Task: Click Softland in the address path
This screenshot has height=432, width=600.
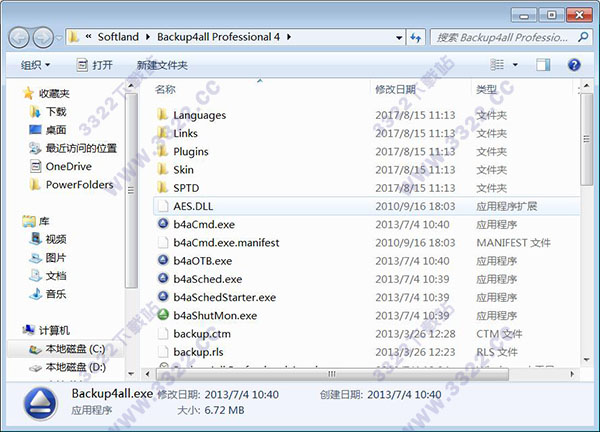Action: click(118, 37)
